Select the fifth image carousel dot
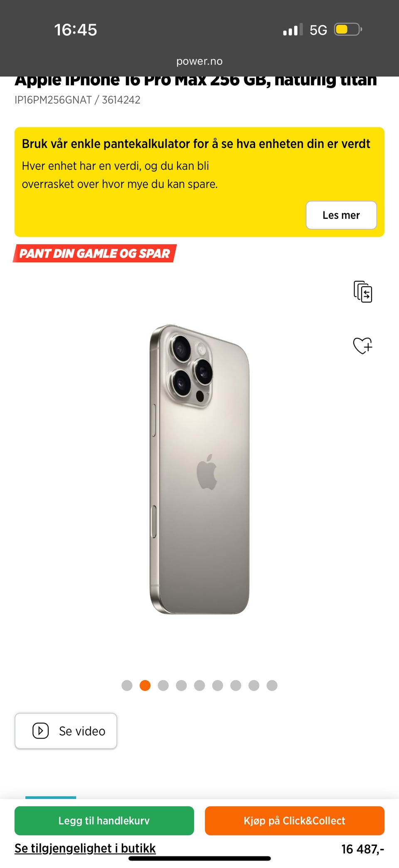 tap(199, 685)
